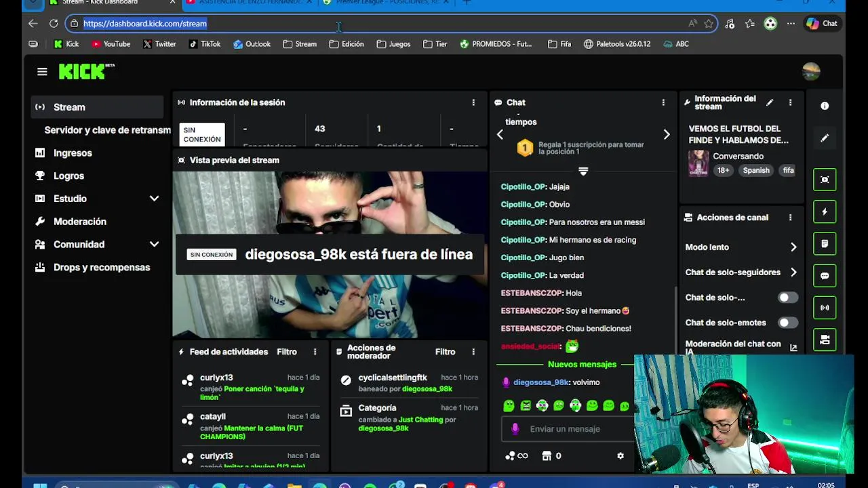The height and width of the screenshot is (488, 868).
Task: Click the curlyx13 Poner canción activity entry
Action: click(x=251, y=388)
